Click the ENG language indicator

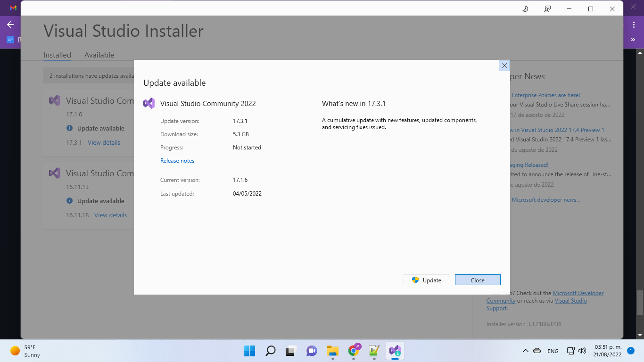pos(553,351)
